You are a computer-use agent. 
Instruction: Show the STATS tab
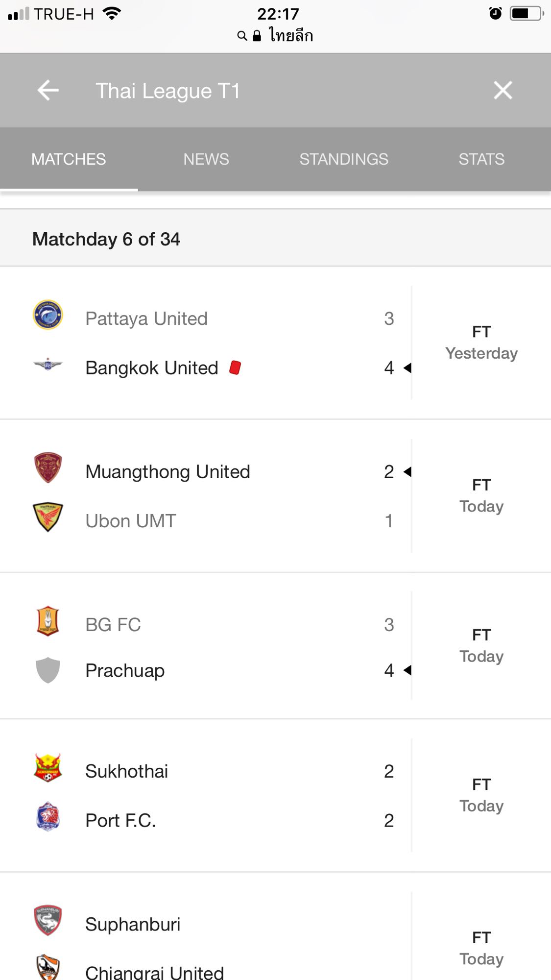pos(481,159)
